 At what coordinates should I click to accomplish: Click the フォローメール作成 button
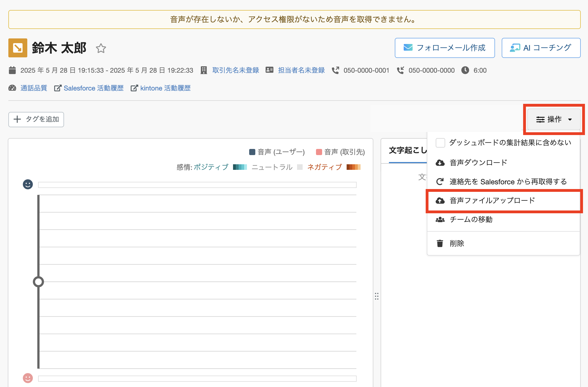pyautogui.click(x=445, y=48)
